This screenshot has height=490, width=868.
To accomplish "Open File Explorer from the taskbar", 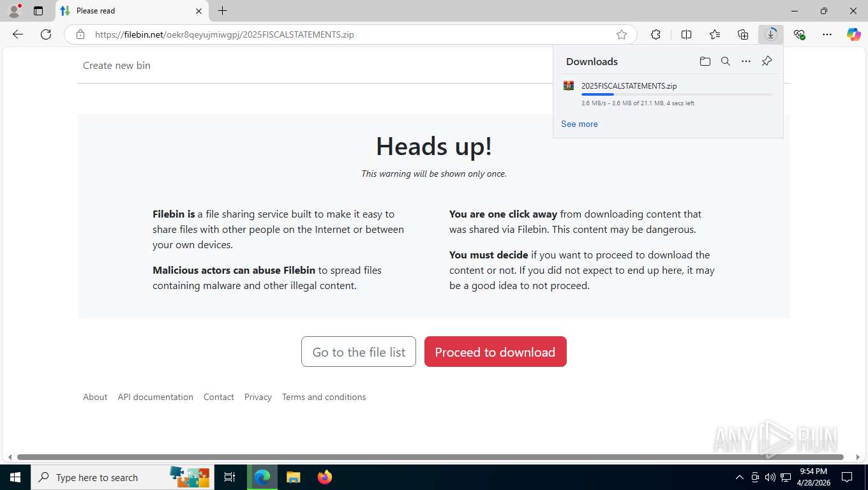I will 293,477.
